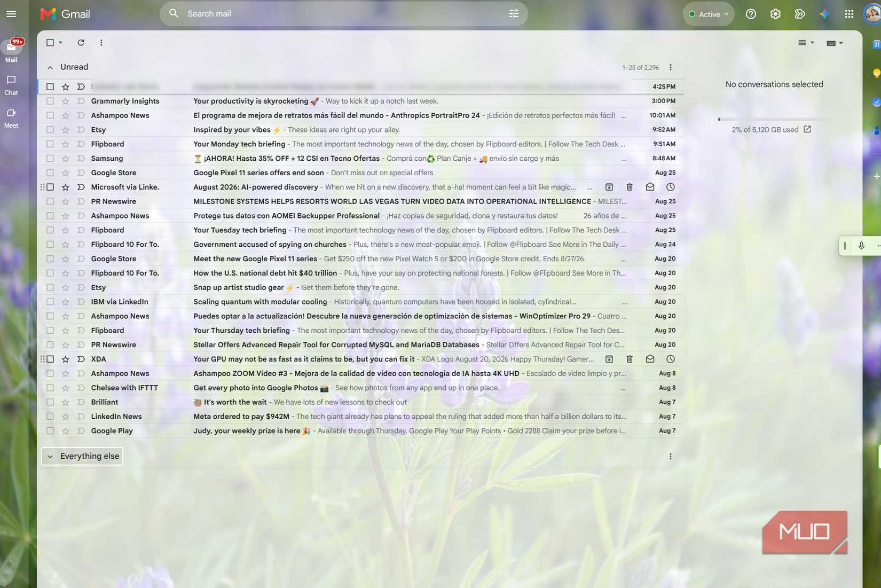Open the Google account avatar

[872, 14]
